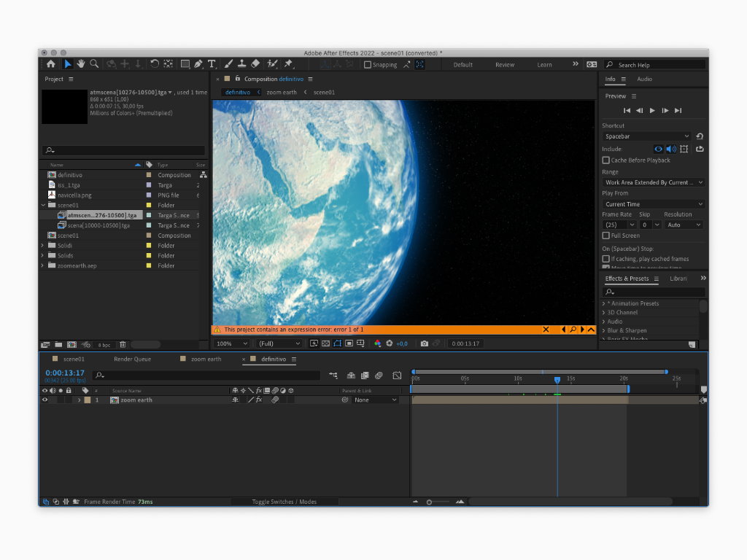The width and height of the screenshot is (747, 560).
Task: Select the Roto Brush tool
Action: click(x=273, y=64)
